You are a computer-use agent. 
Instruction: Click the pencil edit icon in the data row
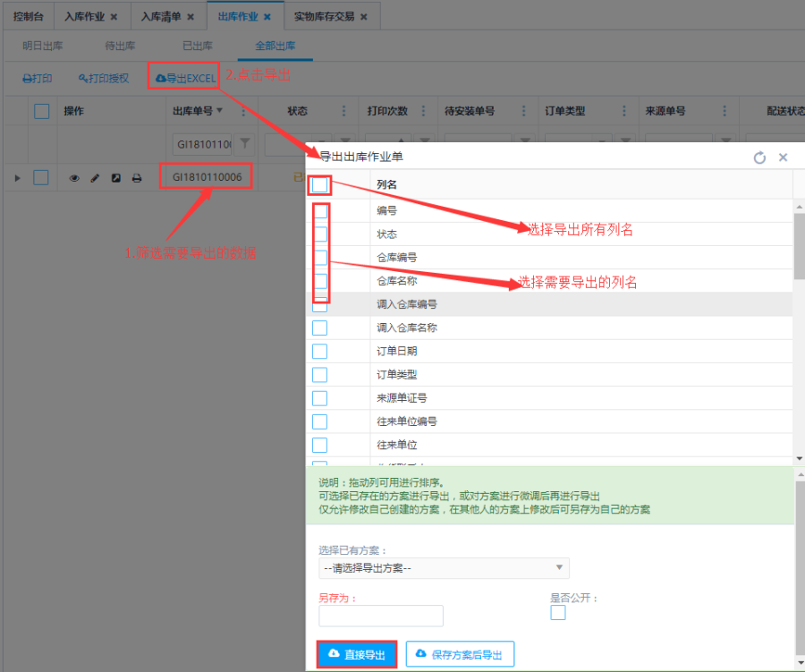[96, 178]
